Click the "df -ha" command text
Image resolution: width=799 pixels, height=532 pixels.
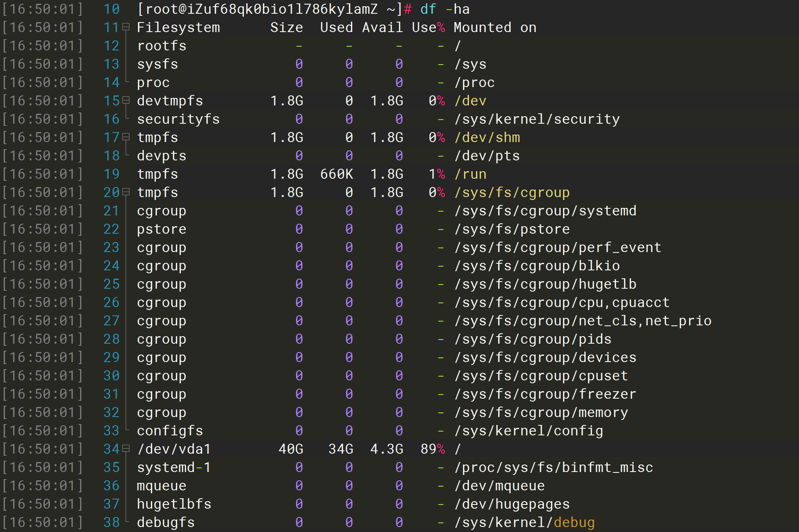(445, 9)
